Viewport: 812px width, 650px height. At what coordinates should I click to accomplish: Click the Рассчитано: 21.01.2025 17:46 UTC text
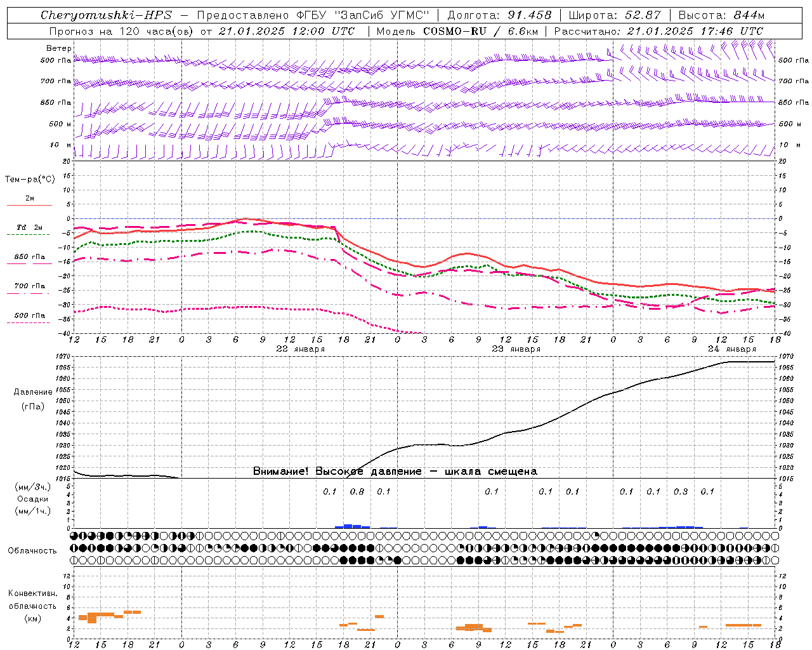point(658,30)
